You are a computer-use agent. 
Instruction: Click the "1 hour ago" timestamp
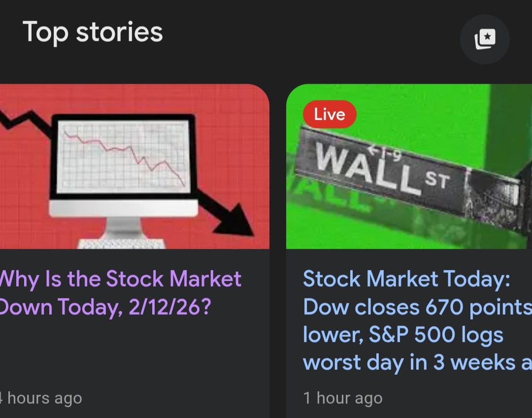(343, 398)
